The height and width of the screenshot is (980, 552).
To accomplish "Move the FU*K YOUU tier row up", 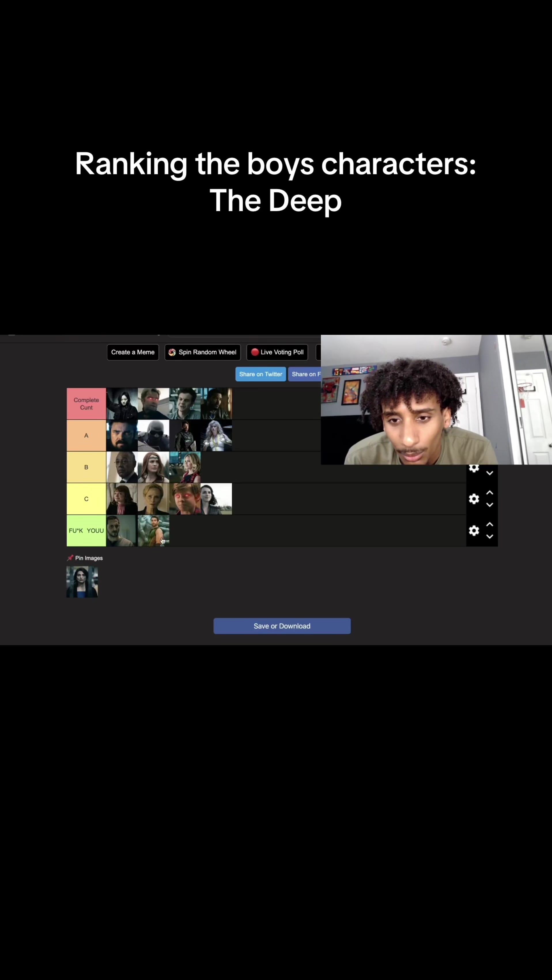I will point(489,524).
